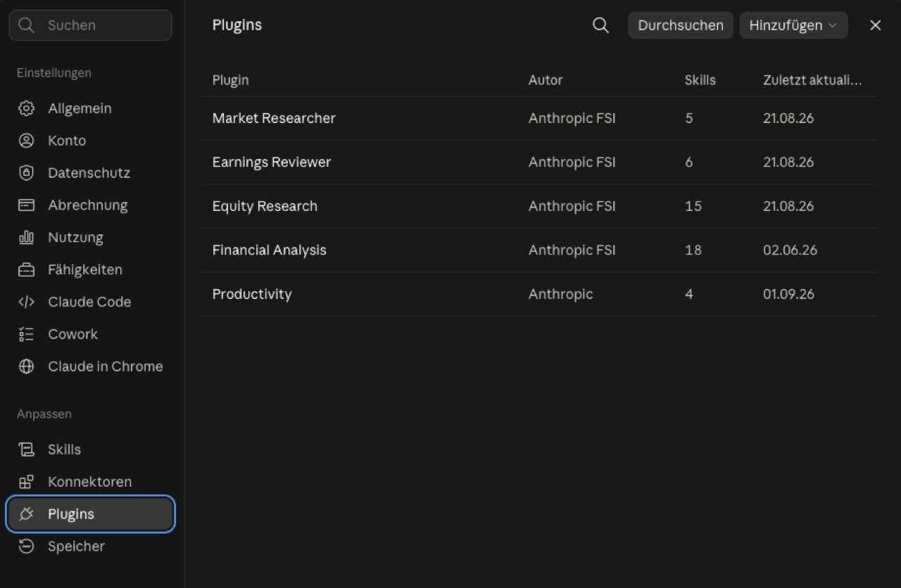Click magnifier icon in Suchen field

[27, 25]
